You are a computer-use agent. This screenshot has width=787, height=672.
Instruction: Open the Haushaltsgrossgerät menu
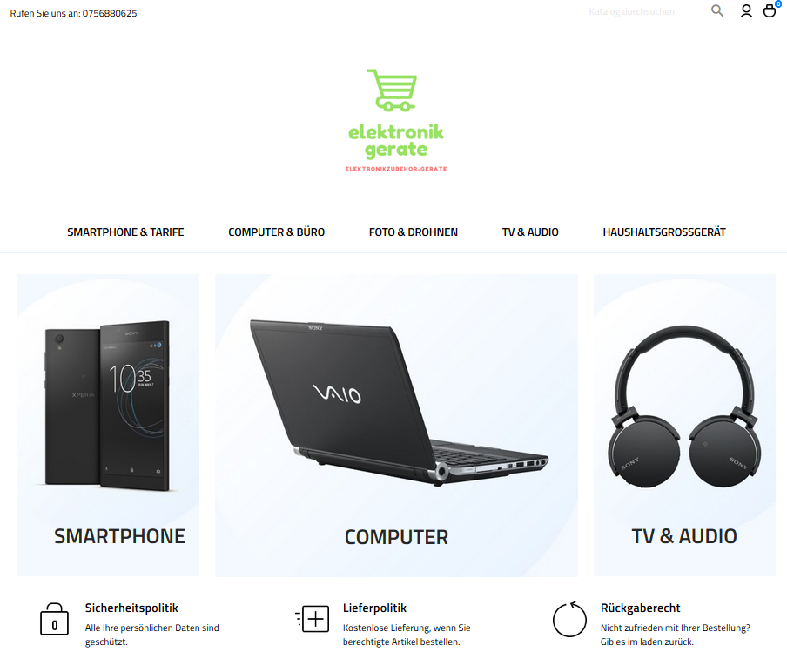point(664,232)
